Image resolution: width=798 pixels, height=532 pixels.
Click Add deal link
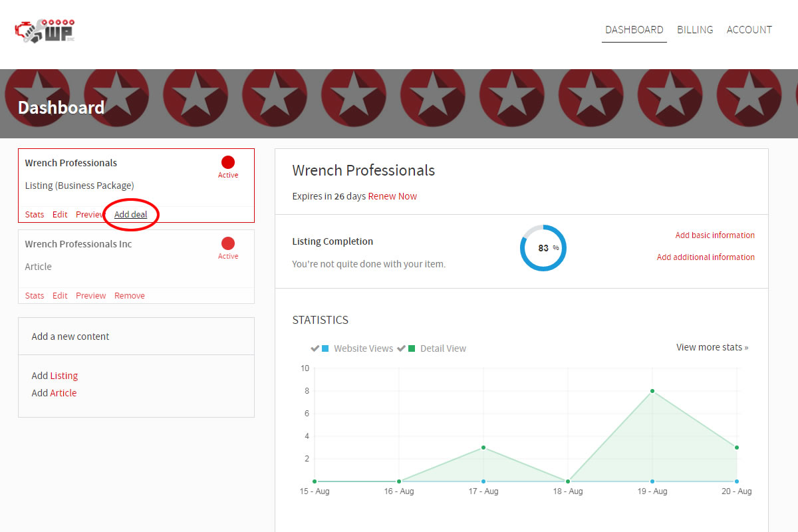tap(131, 215)
